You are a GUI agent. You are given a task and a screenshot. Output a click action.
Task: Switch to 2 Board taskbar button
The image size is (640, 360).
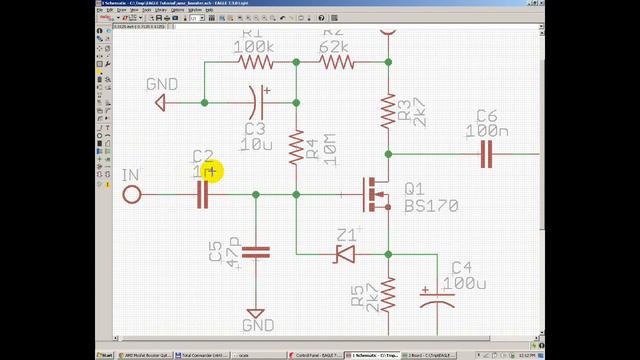(x=428, y=356)
